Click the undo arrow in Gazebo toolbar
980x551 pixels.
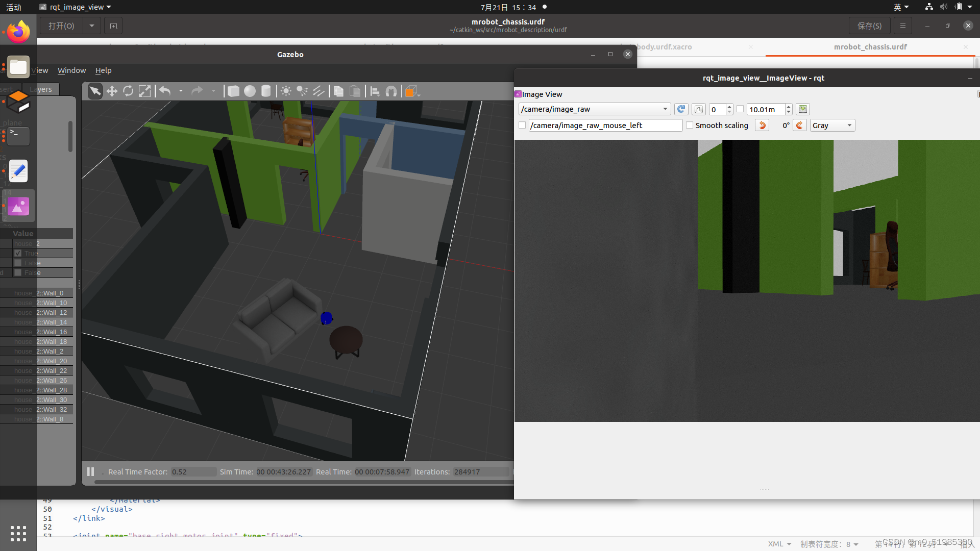165,91
